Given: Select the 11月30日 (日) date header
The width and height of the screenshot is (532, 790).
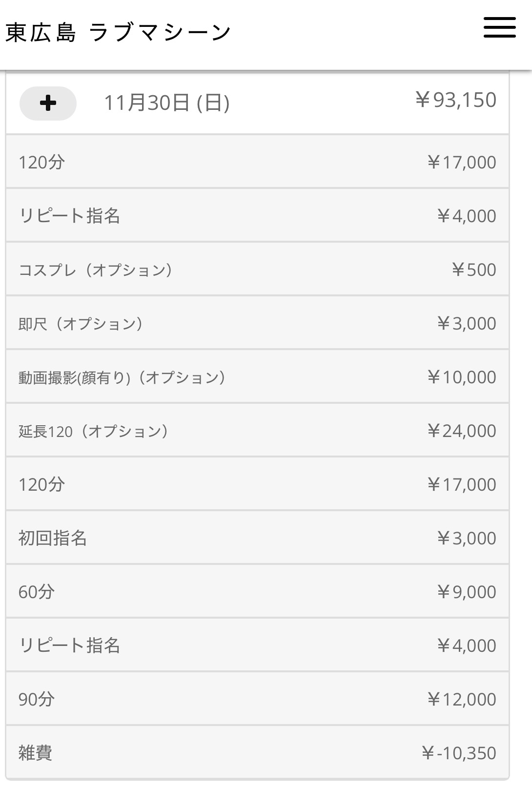Looking at the screenshot, I should (x=167, y=103).
